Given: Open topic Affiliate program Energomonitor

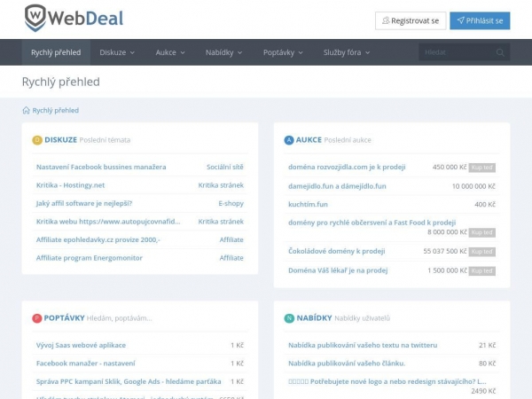Looking at the screenshot, I should 90,258.
